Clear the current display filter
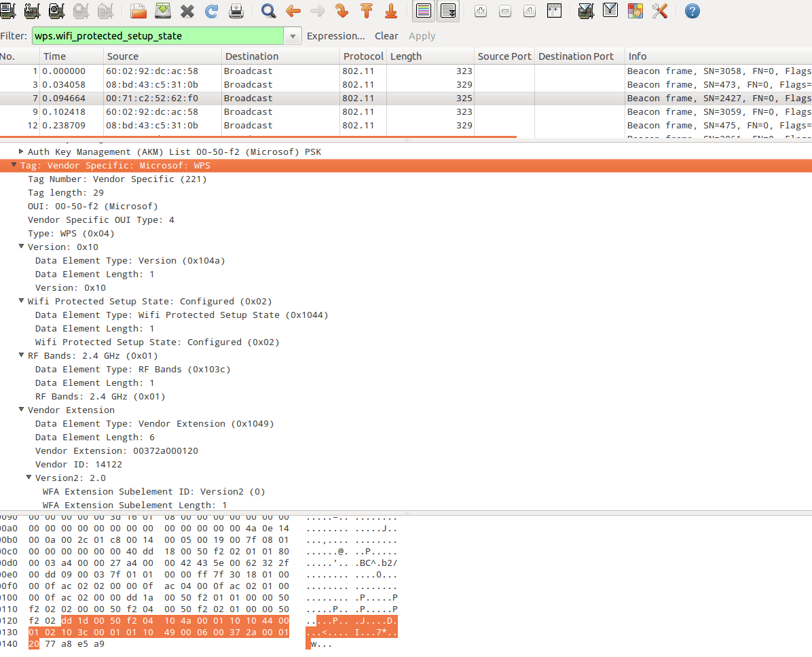 386,35
